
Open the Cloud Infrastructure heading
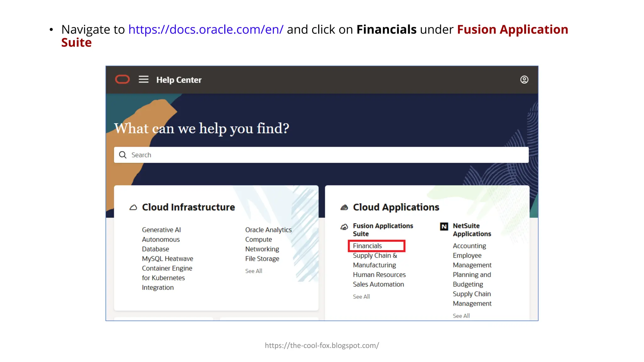188,207
